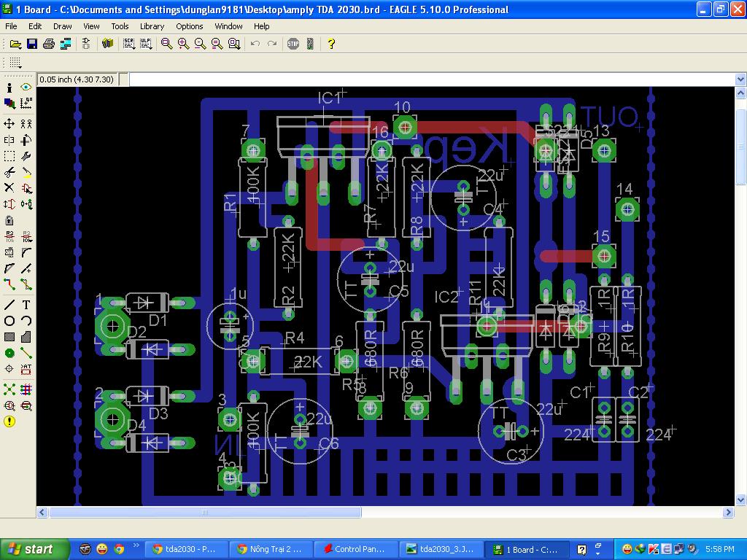Activate the Route tool for manual routing
The width and height of the screenshot is (747, 560).
[x=9, y=284]
